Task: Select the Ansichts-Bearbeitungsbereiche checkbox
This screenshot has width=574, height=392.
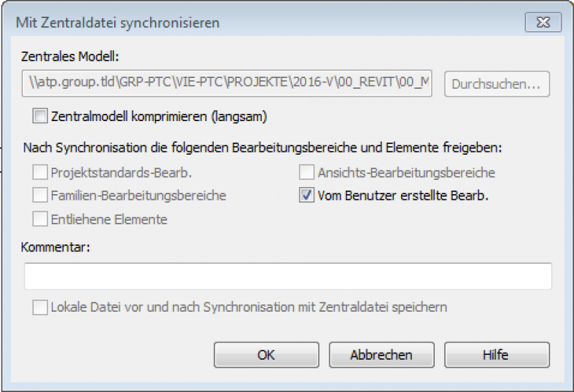Action: pyautogui.click(x=306, y=173)
